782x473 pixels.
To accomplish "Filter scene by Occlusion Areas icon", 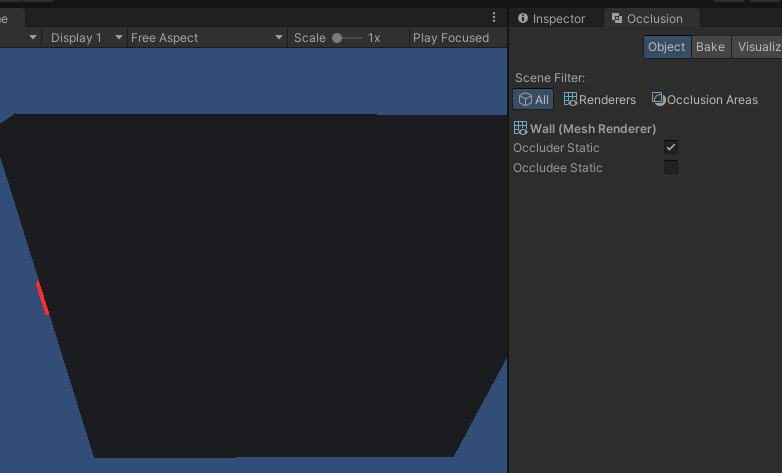I will (x=658, y=99).
